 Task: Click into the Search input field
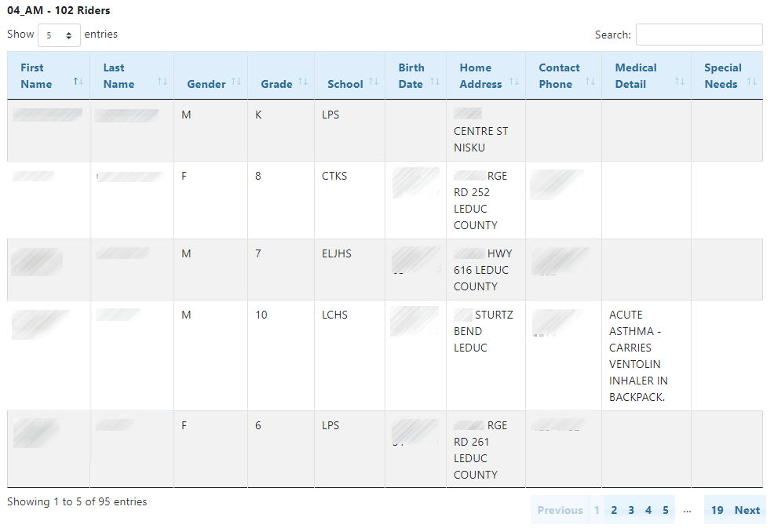point(699,35)
